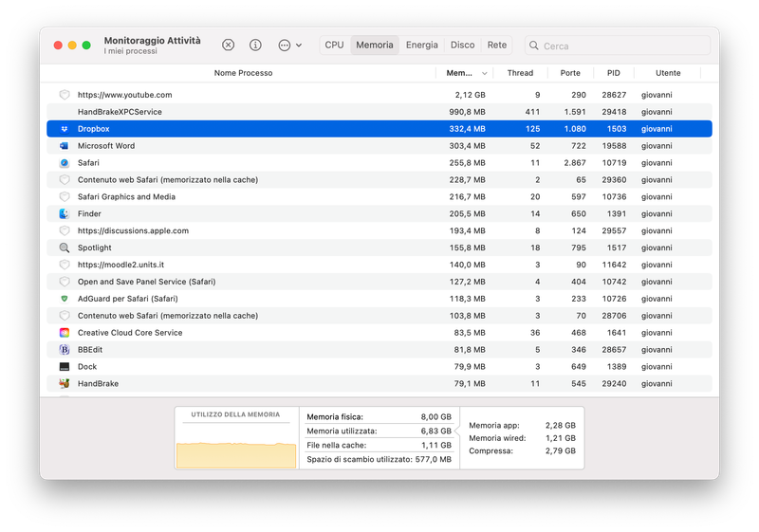759x532 pixels.
Task: Sort by PID column header
Action: [613, 73]
